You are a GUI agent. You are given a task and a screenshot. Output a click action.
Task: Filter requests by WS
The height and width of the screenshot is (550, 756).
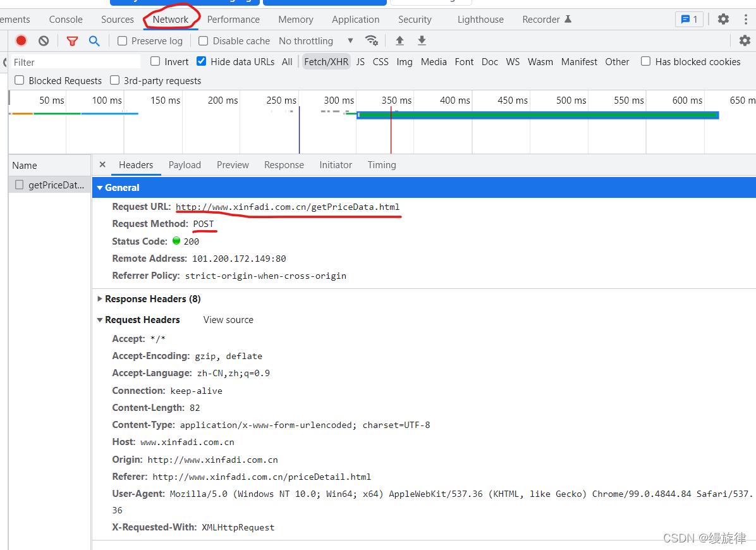pyautogui.click(x=513, y=62)
